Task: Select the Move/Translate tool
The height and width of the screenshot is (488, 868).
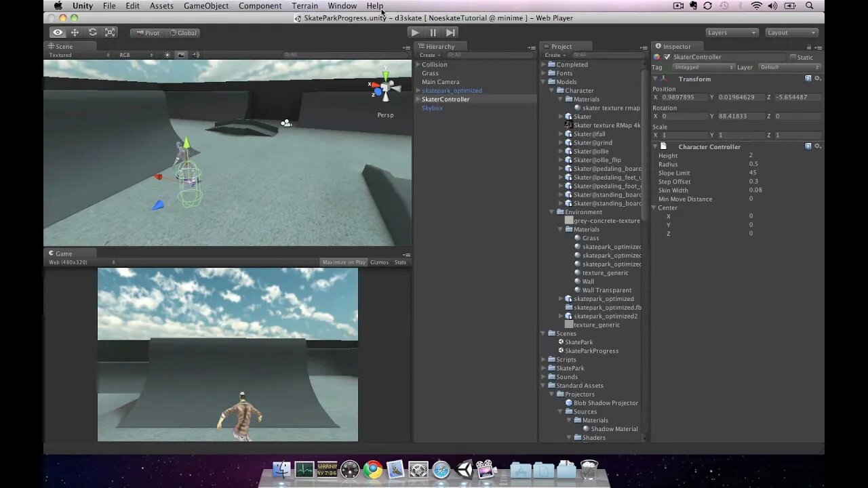Action: tap(75, 33)
